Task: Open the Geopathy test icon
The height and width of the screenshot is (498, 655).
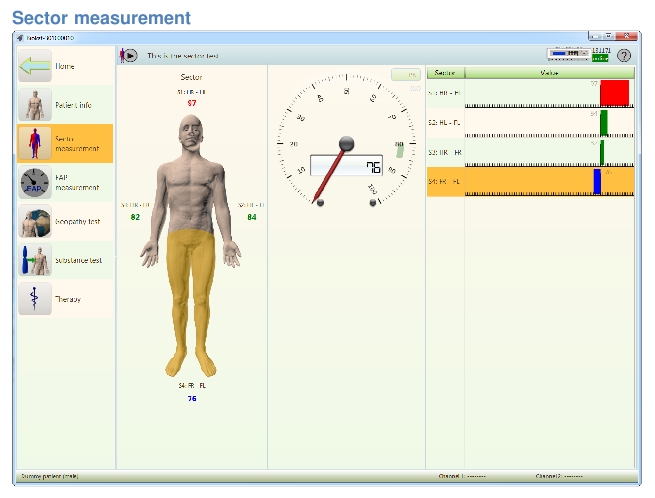Action: click(x=35, y=221)
